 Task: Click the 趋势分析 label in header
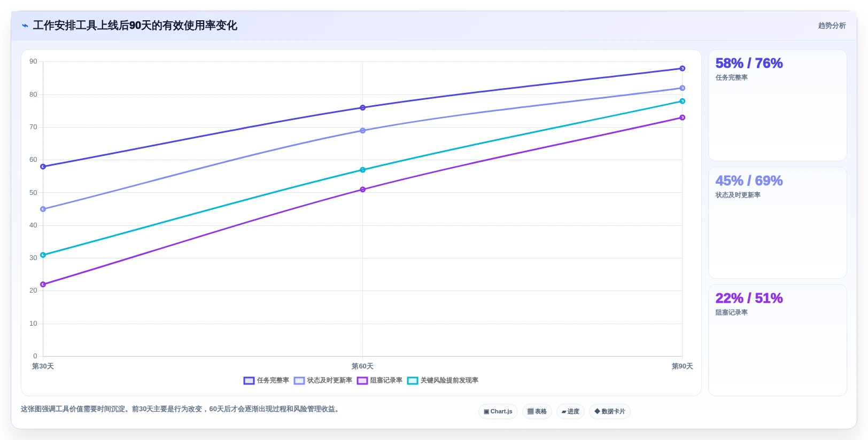pyautogui.click(x=832, y=26)
